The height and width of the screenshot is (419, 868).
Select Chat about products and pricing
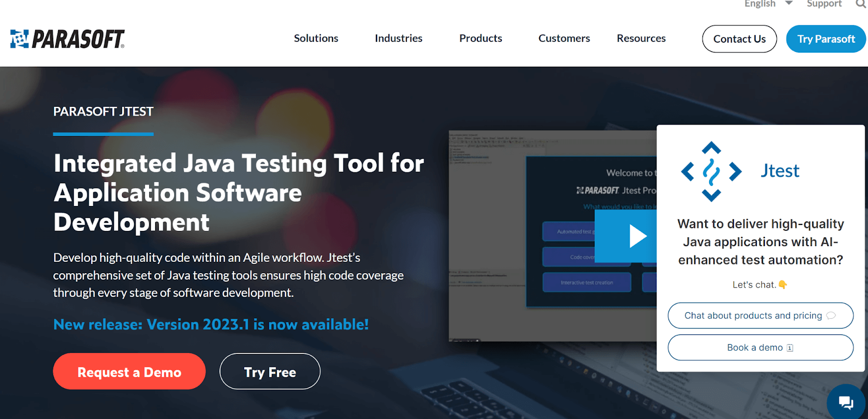pyautogui.click(x=761, y=315)
